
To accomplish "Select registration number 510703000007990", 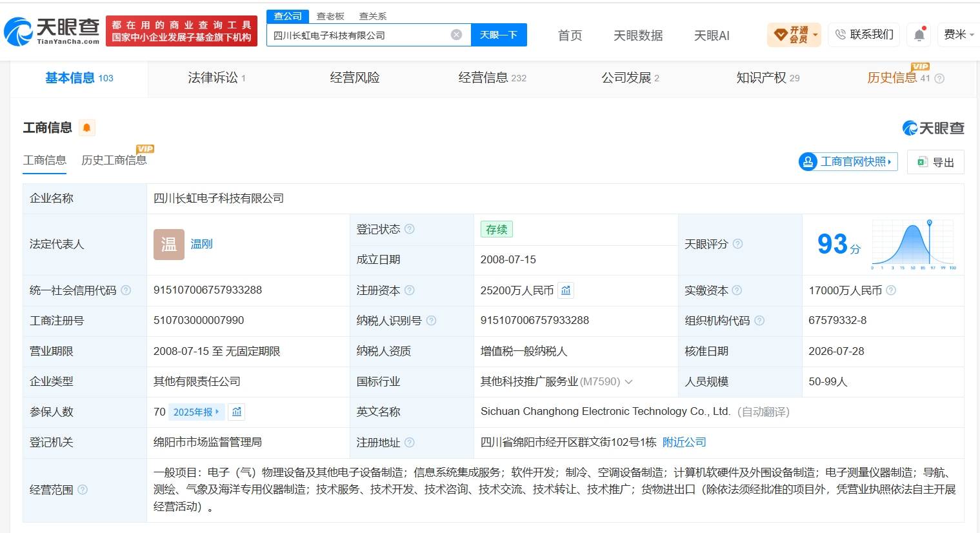I will click(199, 321).
